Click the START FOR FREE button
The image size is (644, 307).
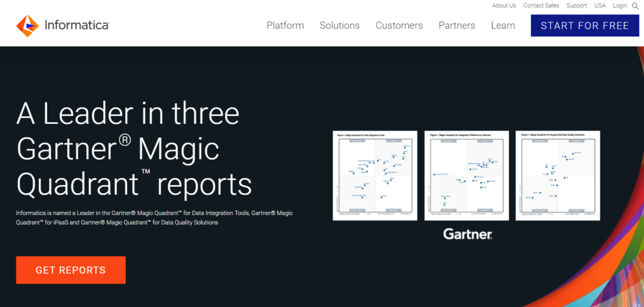585,26
